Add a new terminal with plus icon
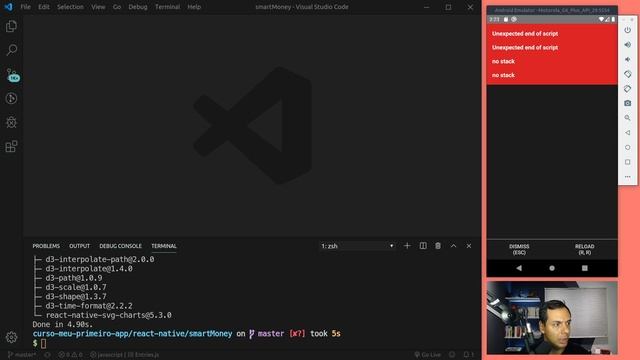Viewport: 640px width, 360px height. tap(407, 246)
